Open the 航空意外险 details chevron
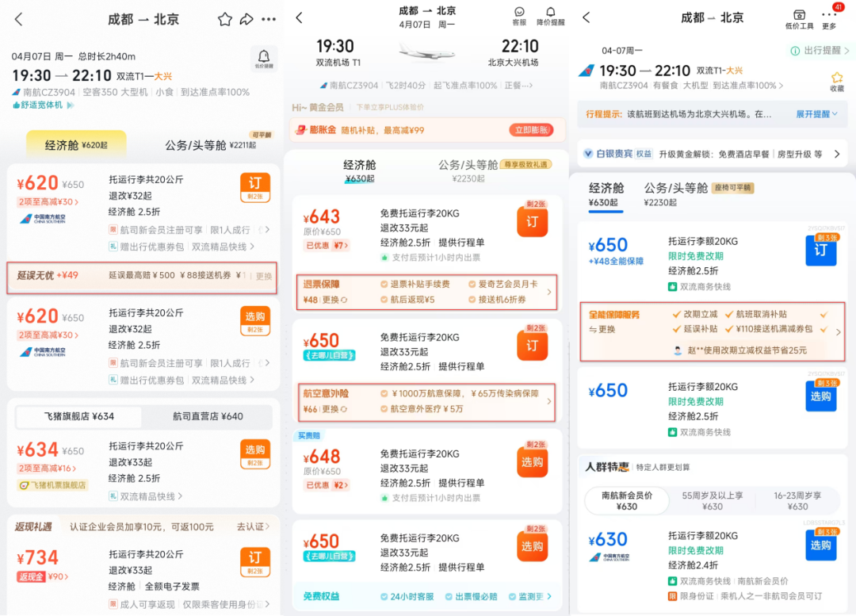 click(548, 401)
